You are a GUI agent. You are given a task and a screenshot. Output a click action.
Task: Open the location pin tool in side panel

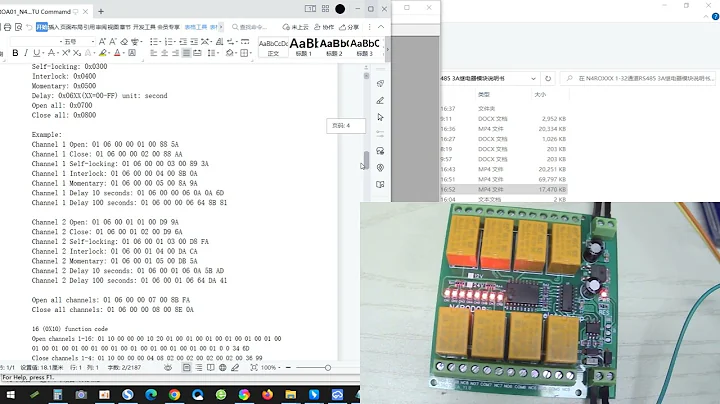pyautogui.click(x=380, y=168)
